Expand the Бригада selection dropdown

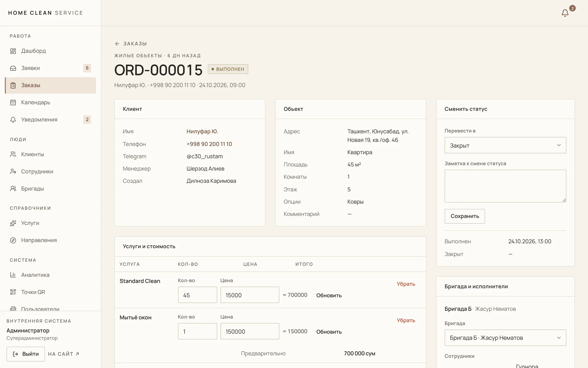tap(505, 338)
